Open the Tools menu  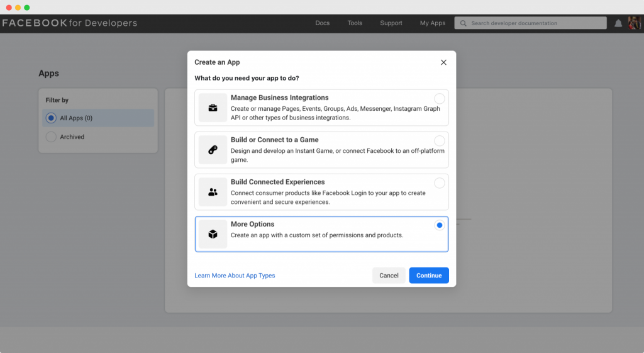pyautogui.click(x=355, y=23)
